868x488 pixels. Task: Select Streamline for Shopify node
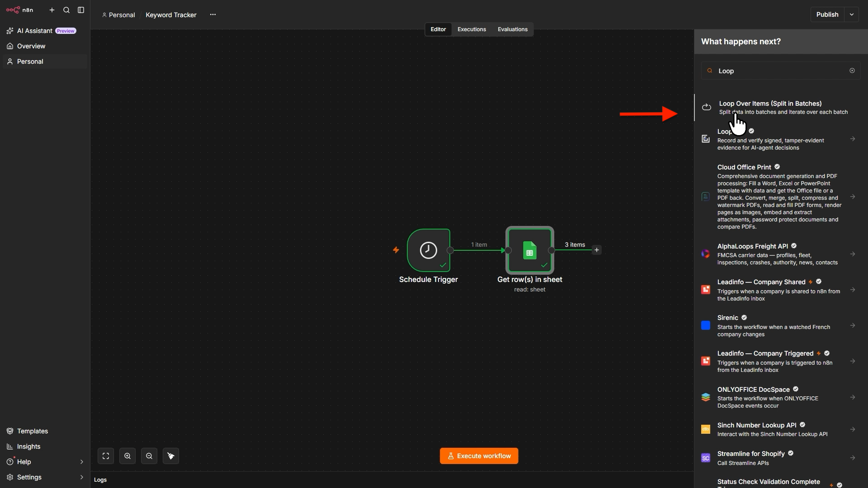781,458
